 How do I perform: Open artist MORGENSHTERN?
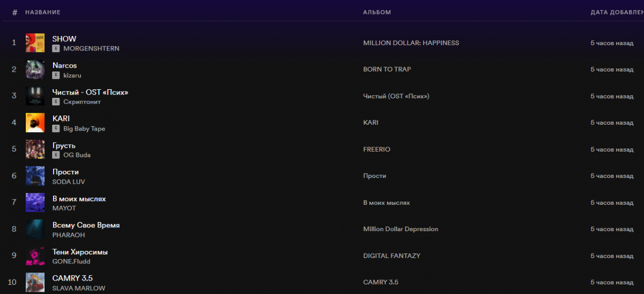tap(91, 48)
